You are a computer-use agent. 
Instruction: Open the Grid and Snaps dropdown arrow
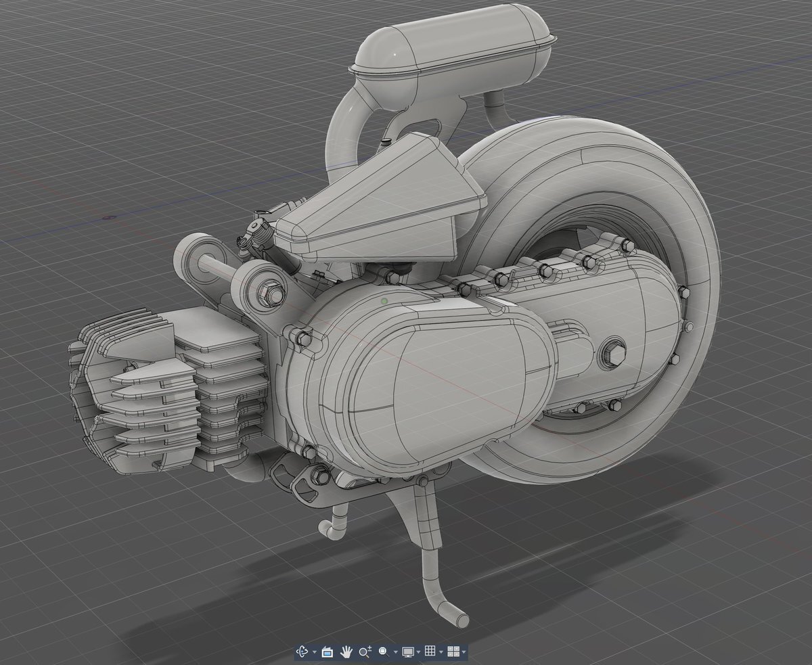point(441,652)
